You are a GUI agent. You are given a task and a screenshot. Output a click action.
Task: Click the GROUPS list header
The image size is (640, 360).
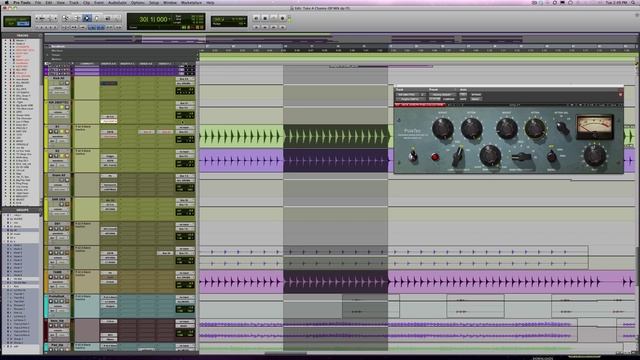point(22,210)
